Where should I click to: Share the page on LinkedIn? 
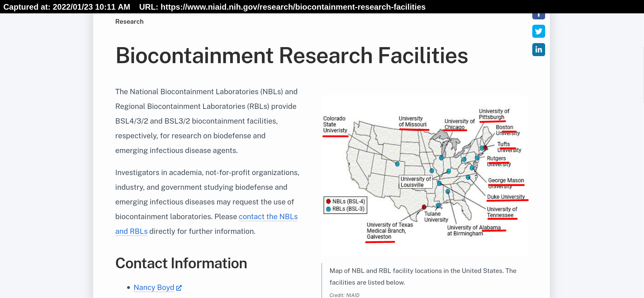coord(538,50)
